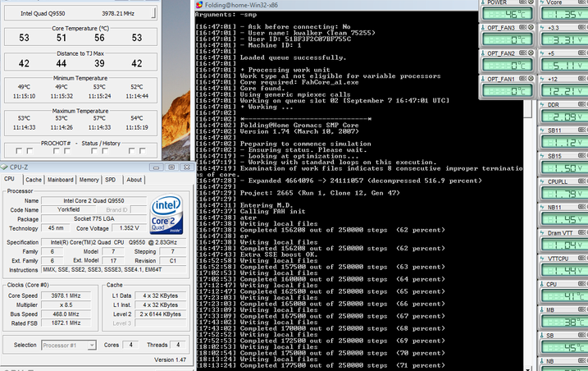Click the Core Speed value 3978.1 MHz
The image size is (588, 371).
point(66,296)
